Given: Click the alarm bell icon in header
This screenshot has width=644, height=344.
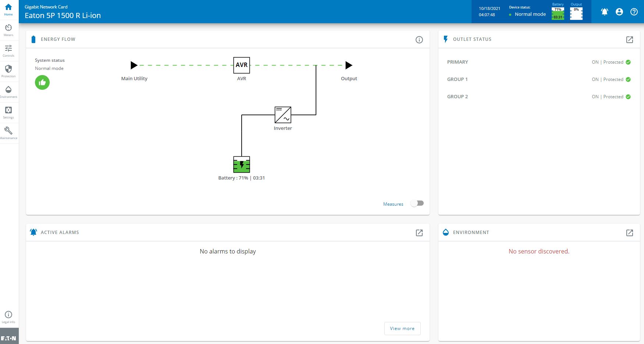Looking at the screenshot, I should point(604,12).
